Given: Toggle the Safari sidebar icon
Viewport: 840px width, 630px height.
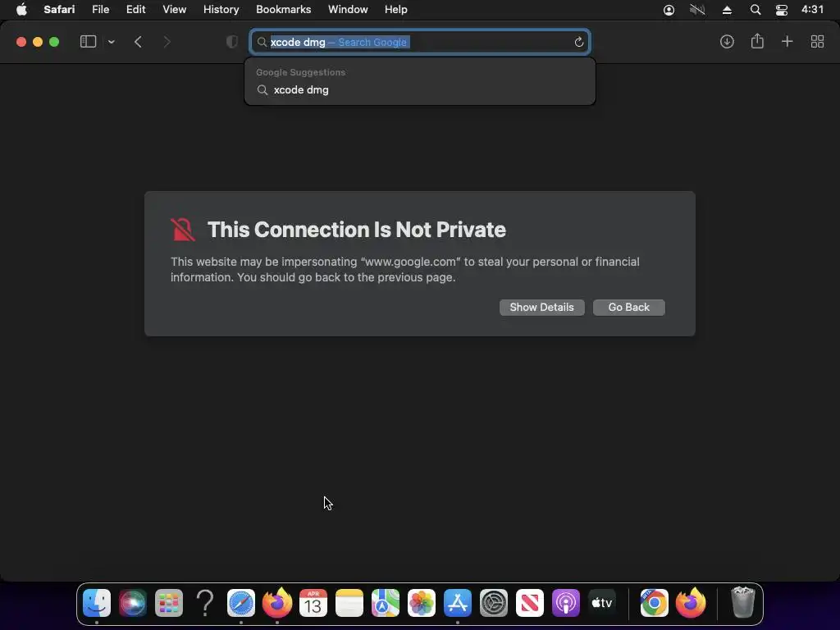Looking at the screenshot, I should [88, 42].
